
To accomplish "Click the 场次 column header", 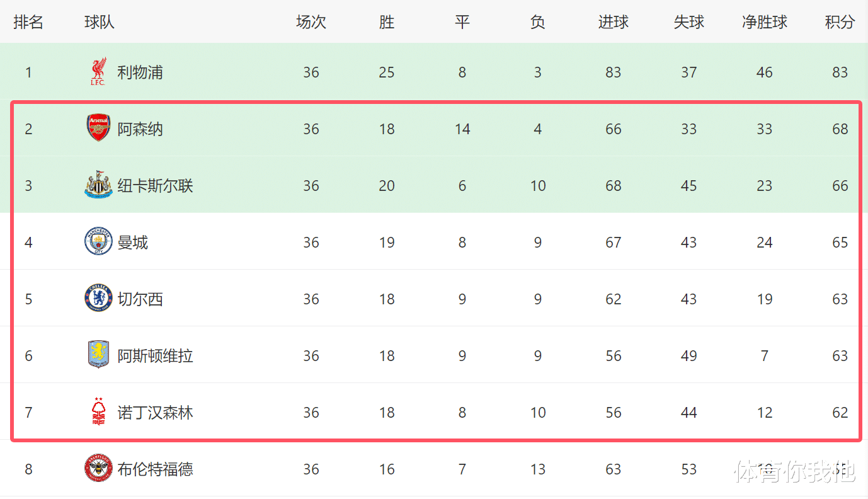I will coord(311,23).
